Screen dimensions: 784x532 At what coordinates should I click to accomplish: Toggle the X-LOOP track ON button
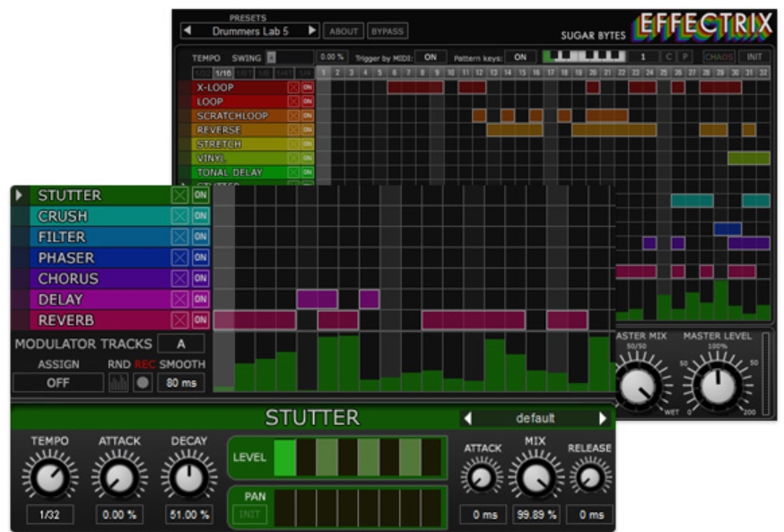(308, 88)
